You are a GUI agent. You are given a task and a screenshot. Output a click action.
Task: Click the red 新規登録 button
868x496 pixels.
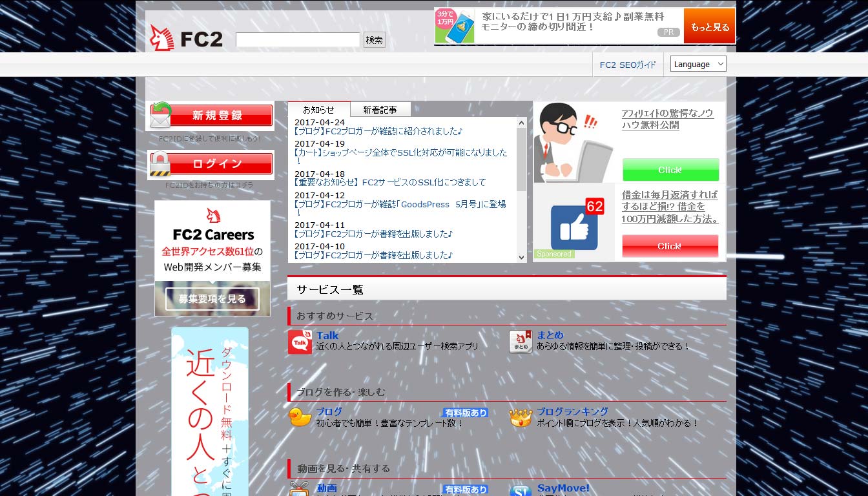[211, 116]
